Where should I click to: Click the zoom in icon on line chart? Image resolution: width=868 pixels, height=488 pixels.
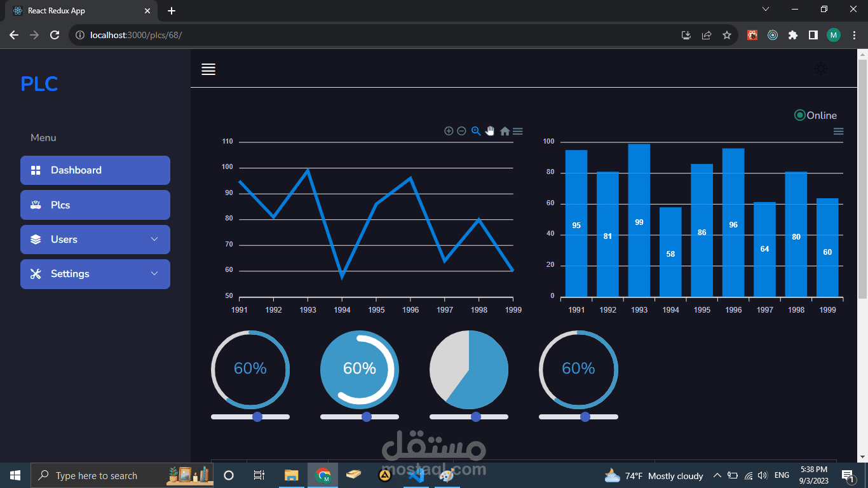(449, 131)
